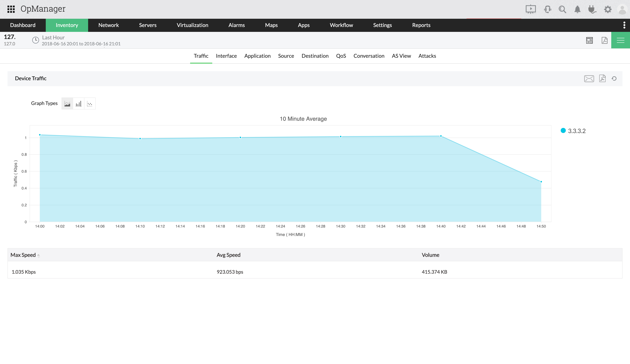The width and height of the screenshot is (630, 364).
Task: Toggle the 3.3.3.2 legend color dot
Action: [x=563, y=130]
